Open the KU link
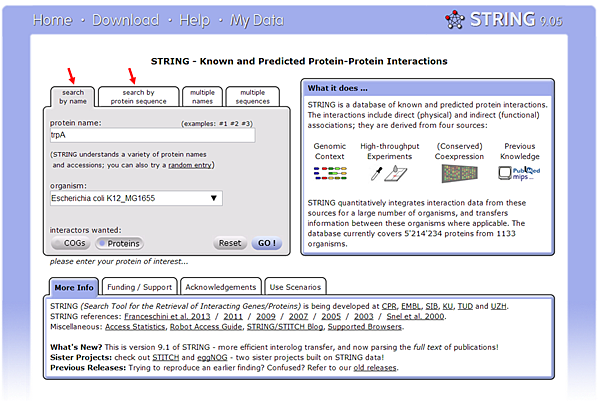This screenshot has height=401, width=600. click(x=448, y=306)
